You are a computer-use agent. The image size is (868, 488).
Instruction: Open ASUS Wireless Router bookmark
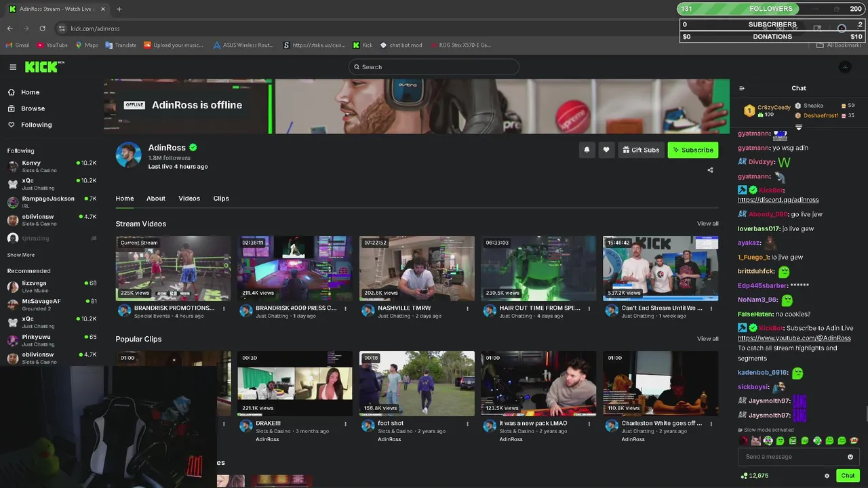click(x=243, y=45)
